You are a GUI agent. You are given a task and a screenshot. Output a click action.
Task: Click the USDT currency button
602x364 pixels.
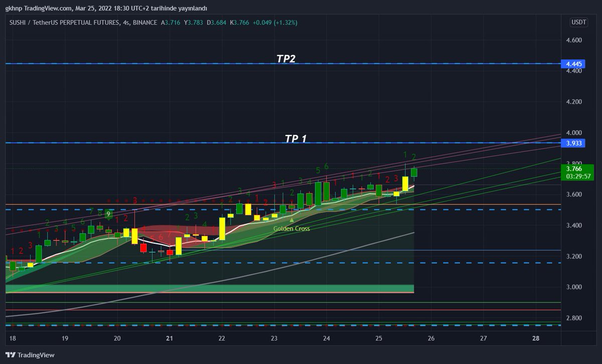click(x=578, y=23)
